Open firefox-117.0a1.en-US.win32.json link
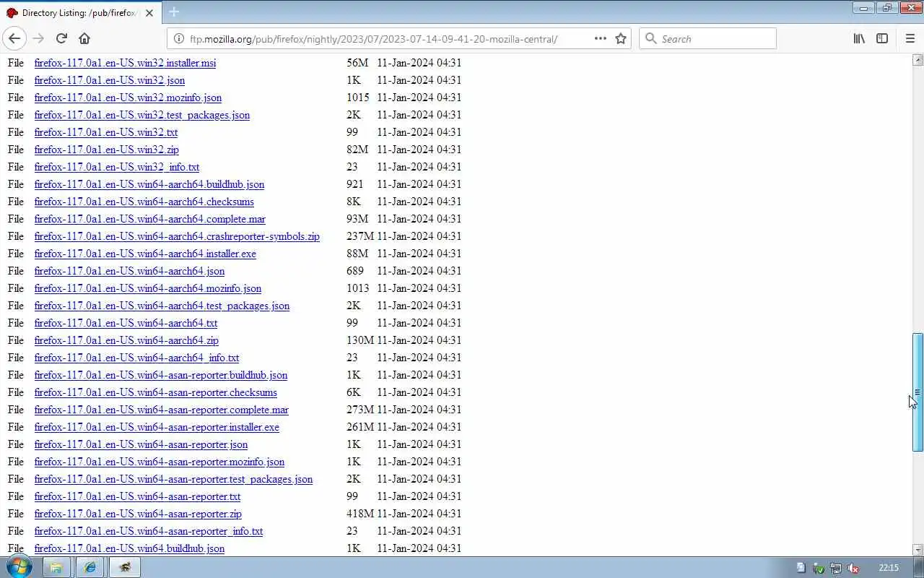This screenshot has width=924, height=578. coord(110,80)
